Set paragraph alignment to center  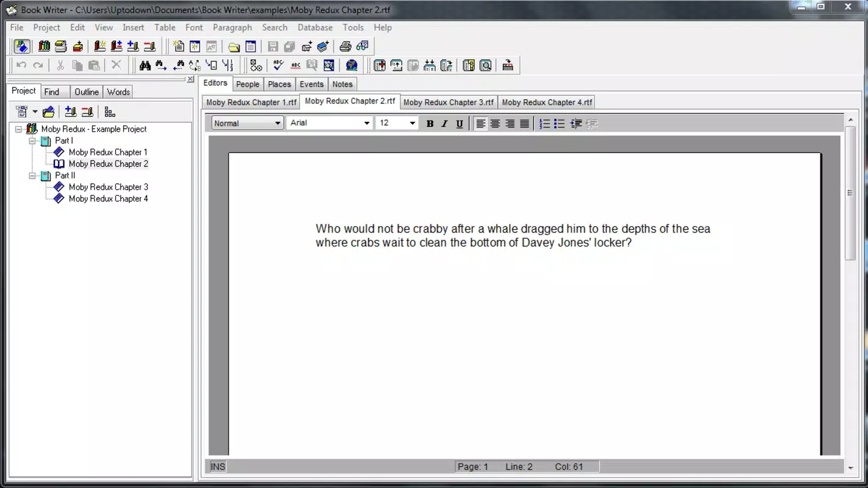tap(496, 124)
